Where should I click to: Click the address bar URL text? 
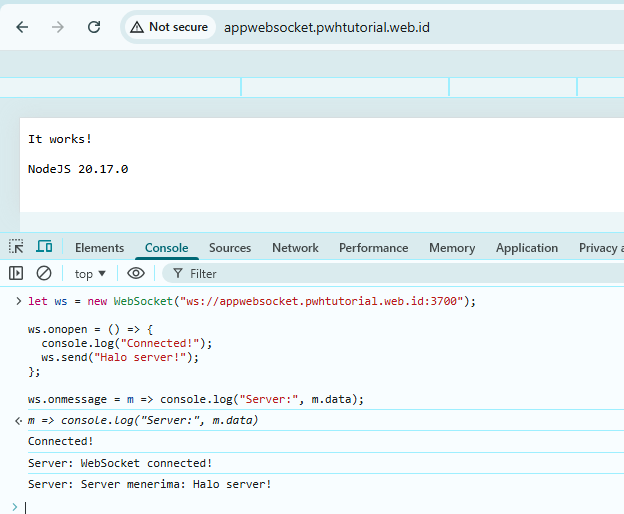click(x=326, y=27)
